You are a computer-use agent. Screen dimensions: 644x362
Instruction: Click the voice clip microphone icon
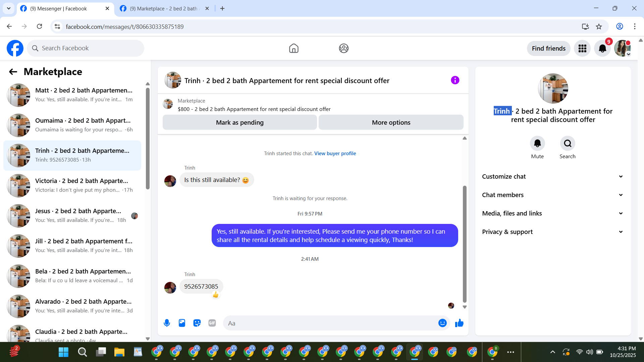[167, 323]
